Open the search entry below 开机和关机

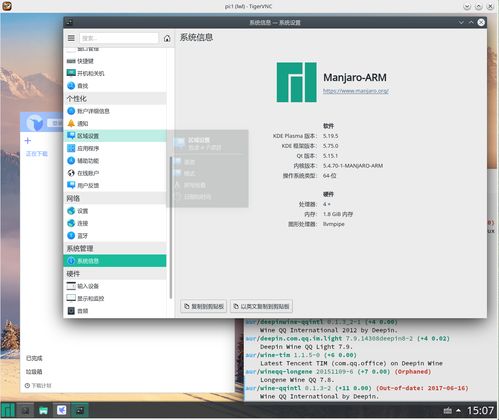(x=115, y=86)
